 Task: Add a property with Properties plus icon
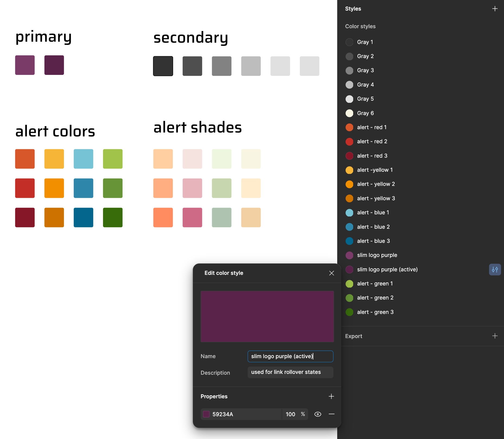[x=331, y=396]
